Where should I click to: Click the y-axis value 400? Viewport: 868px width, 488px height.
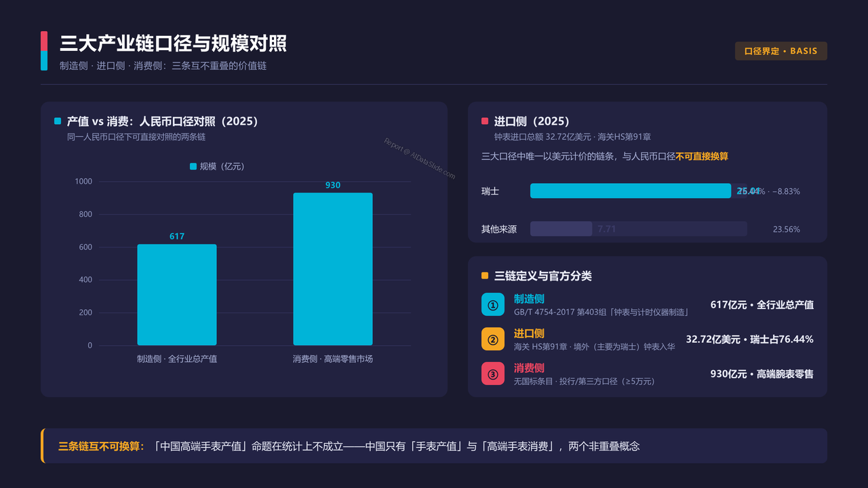tap(85, 280)
